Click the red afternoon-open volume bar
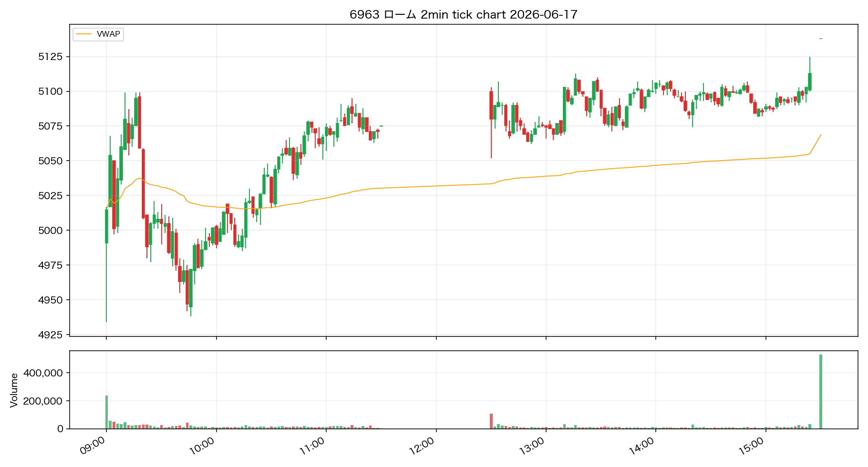Screen dimensions: 868x467 491,421
